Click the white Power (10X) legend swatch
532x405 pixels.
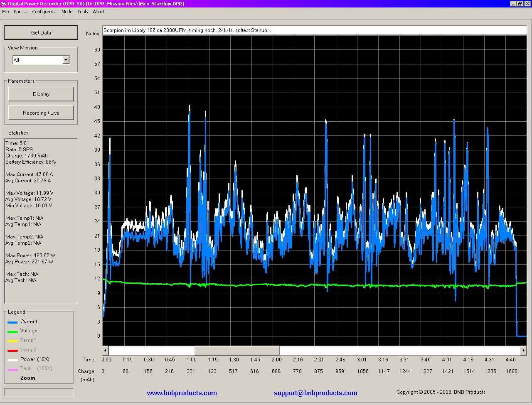[x=12, y=360]
